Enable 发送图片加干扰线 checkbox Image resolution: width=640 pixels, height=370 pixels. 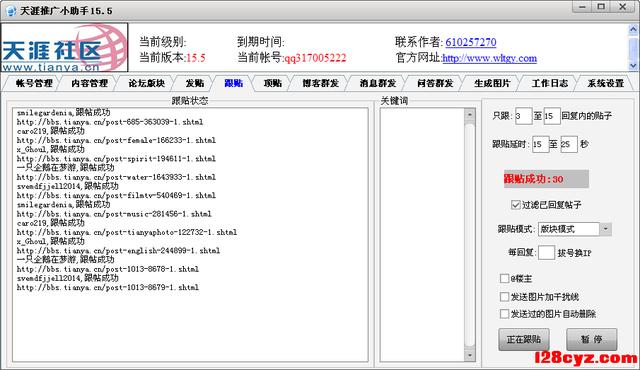click(504, 297)
